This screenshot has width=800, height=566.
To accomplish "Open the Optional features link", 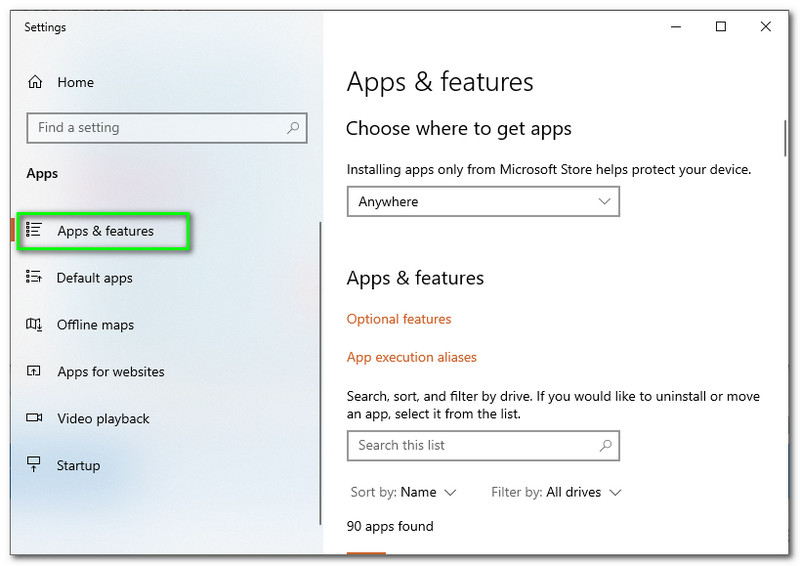I will pyautogui.click(x=398, y=319).
